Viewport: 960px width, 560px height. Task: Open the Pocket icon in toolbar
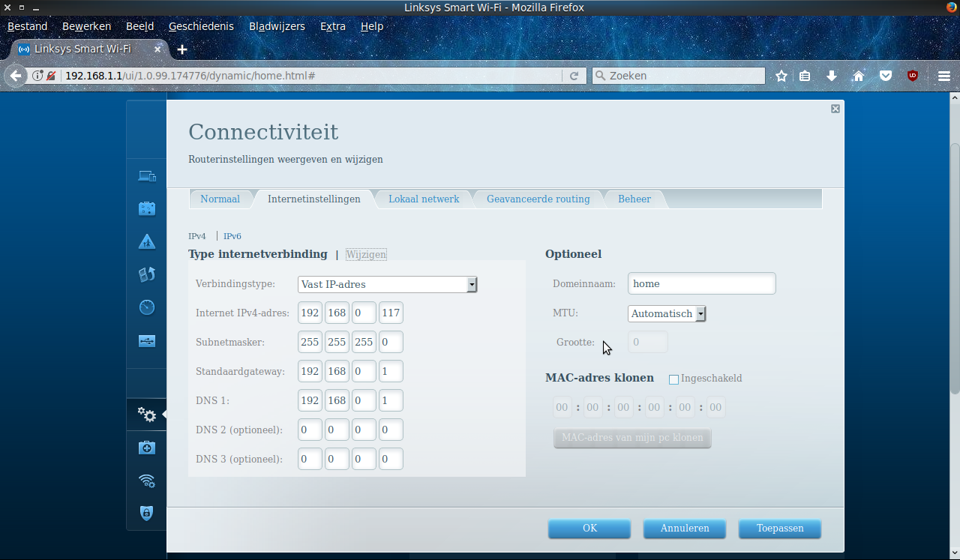click(x=886, y=76)
